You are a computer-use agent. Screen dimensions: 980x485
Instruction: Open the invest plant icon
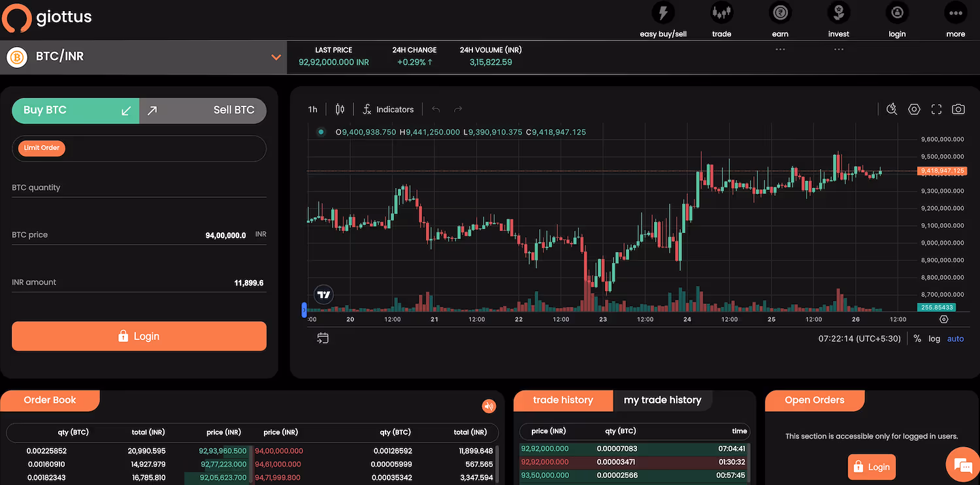[x=839, y=12]
